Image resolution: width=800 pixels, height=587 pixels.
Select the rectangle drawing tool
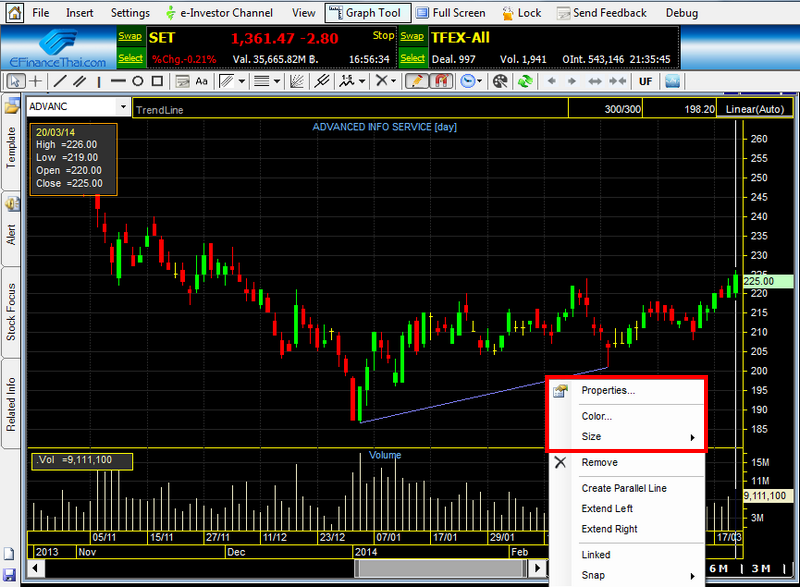click(158, 81)
